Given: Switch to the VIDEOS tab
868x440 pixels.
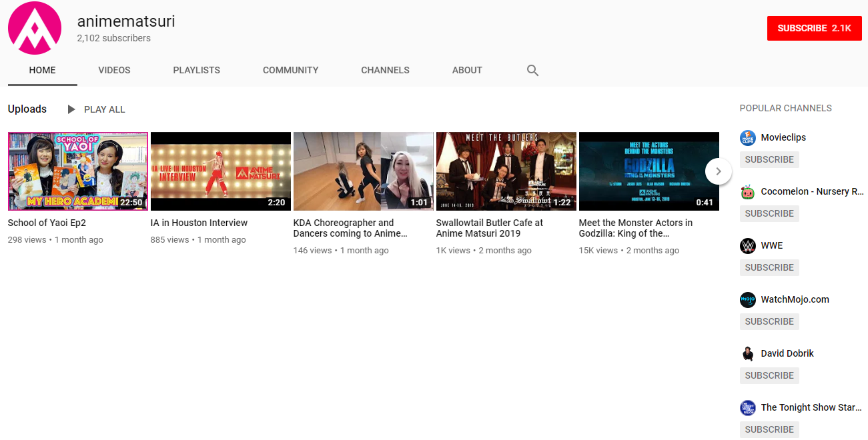Looking at the screenshot, I should 114,70.
